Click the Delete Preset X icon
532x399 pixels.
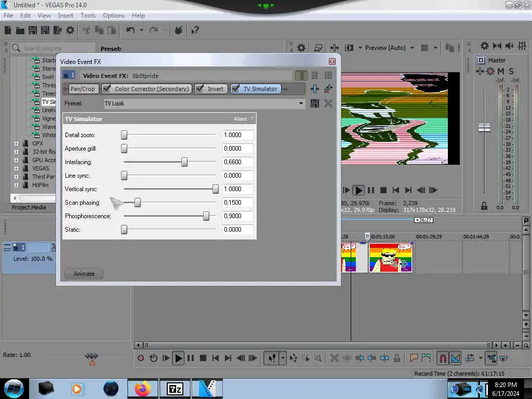[x=328, y=103]
